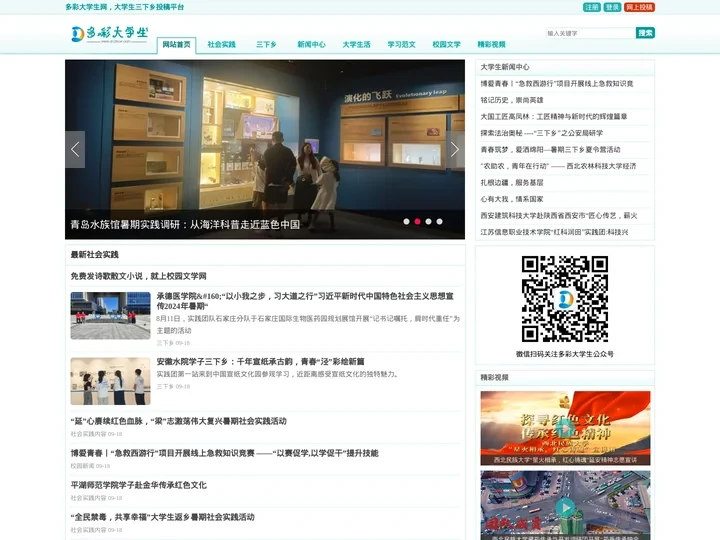Click the 微信扫码关注多彩大学生公众号 caption
The image size is (720, 540).
(x=565, y=354)
